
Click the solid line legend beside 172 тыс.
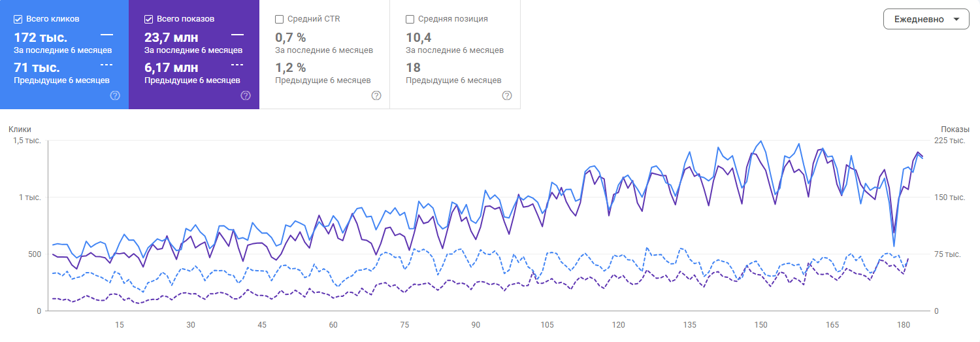click(106, 34)
